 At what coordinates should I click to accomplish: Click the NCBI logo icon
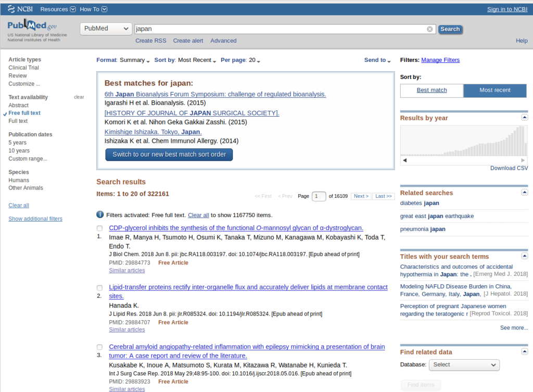[x=20, y=9]
